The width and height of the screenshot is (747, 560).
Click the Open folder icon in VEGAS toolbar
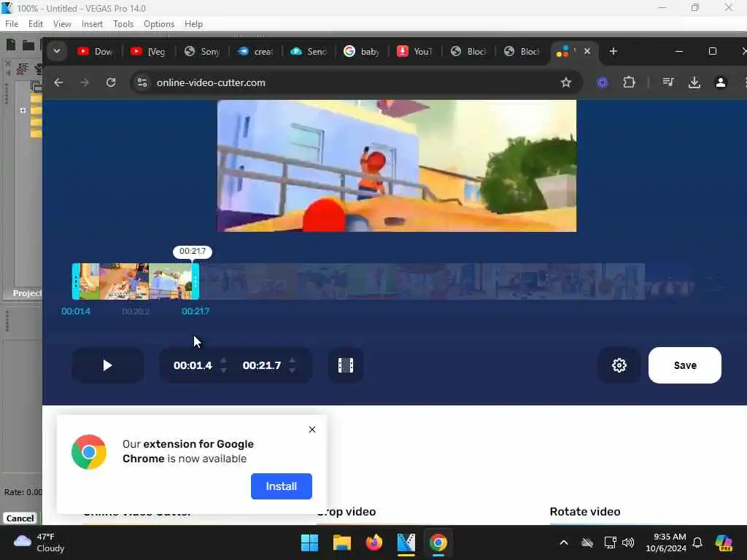click(28, 45)
